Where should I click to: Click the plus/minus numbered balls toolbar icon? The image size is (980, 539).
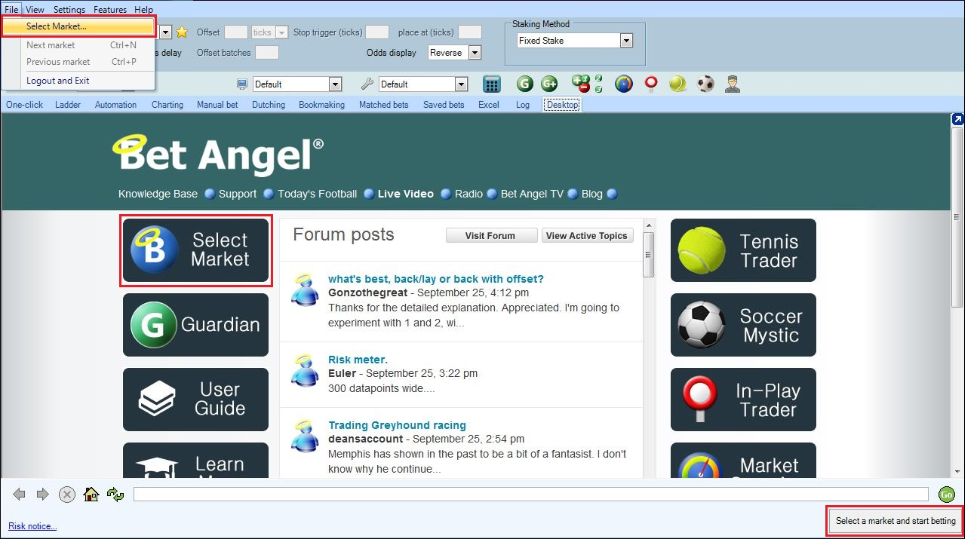tap(587, 84)
